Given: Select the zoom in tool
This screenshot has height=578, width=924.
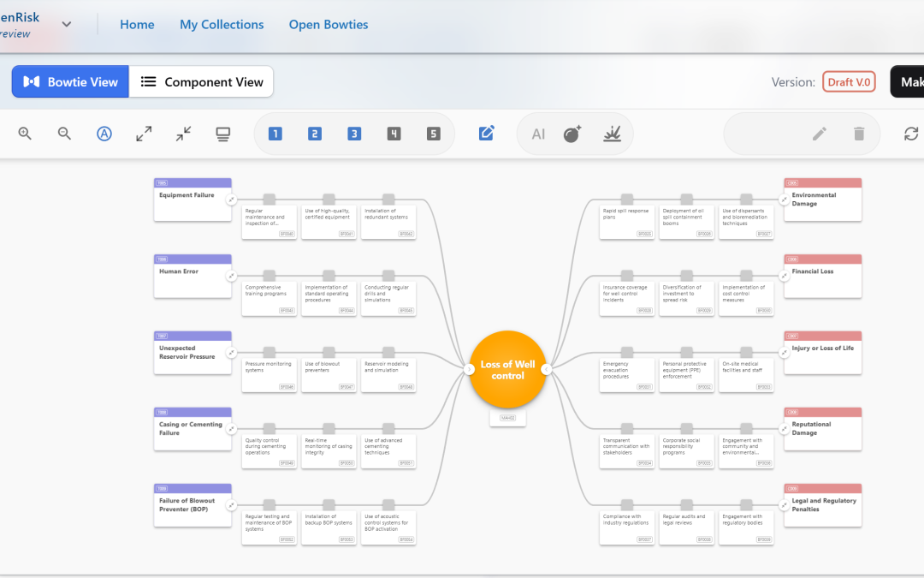Looking at the screenshot, I should point(25,134).
